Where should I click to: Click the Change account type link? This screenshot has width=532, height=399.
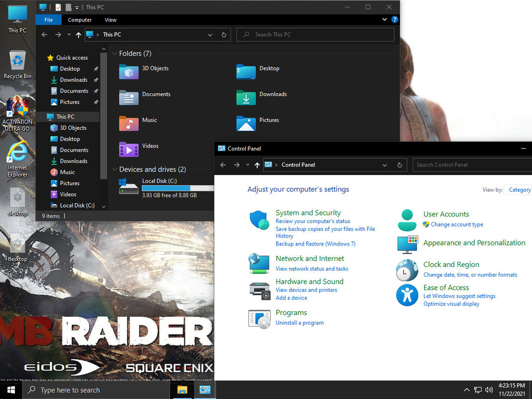457,224
